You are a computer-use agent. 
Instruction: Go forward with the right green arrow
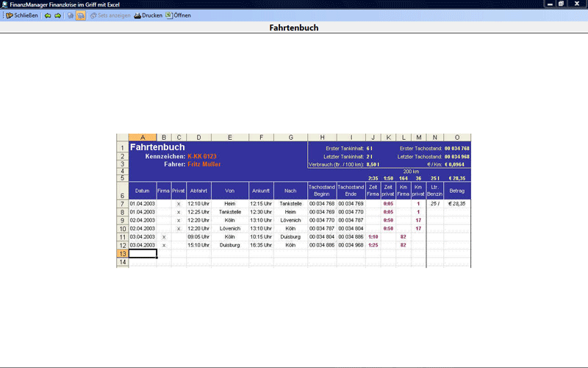pyautogui.click(x=58, y=15)
